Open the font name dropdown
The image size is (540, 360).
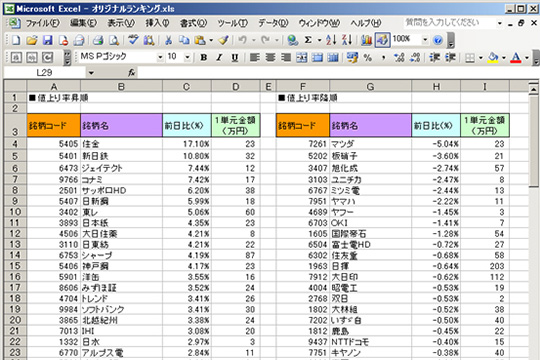tap(160, 58)
